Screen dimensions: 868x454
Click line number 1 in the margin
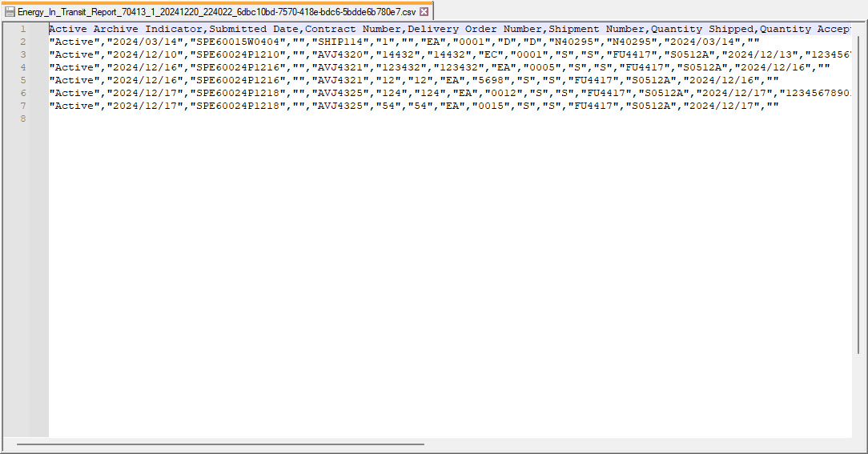tap(23, 29)
